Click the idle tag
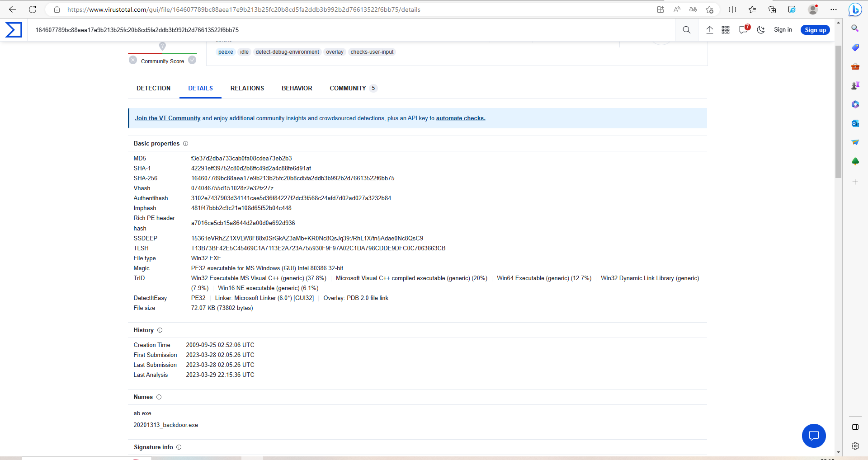 (245, 52)
